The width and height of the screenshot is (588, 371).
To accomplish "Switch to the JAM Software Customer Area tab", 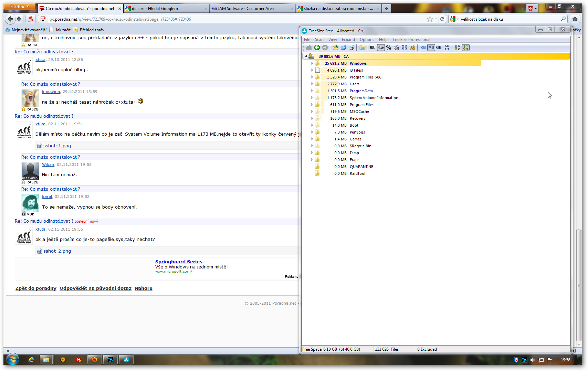I will pyautogui.click(x=252, y=9).
